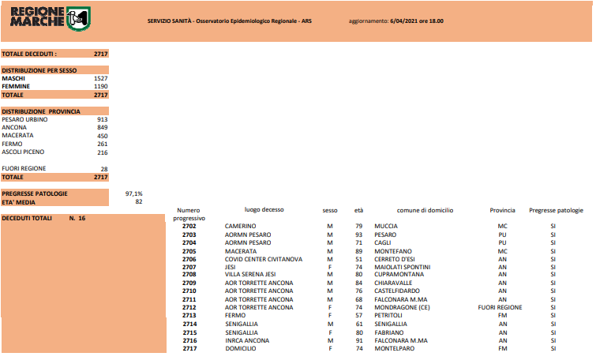Select the MASCHI value 1527
This screenshot has height=364, width=596.
click(101, 78)
